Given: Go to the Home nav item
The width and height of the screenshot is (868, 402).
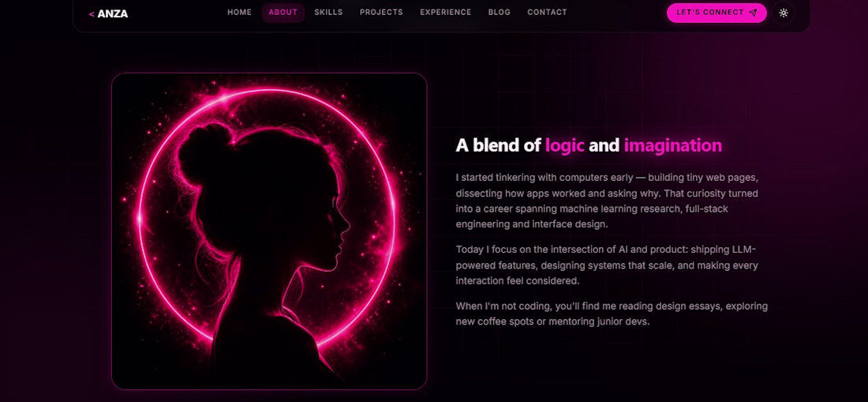Looking at the screenshot, I should (x=239, y=12).
